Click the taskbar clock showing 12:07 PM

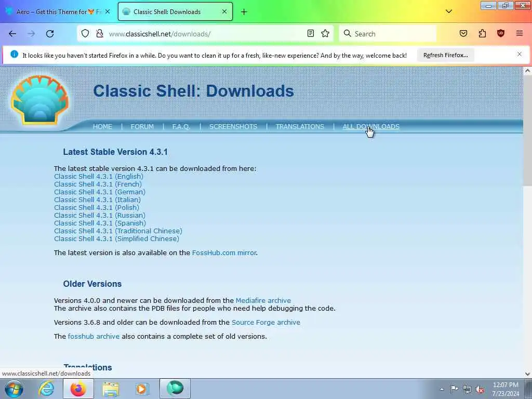[506, 389]
